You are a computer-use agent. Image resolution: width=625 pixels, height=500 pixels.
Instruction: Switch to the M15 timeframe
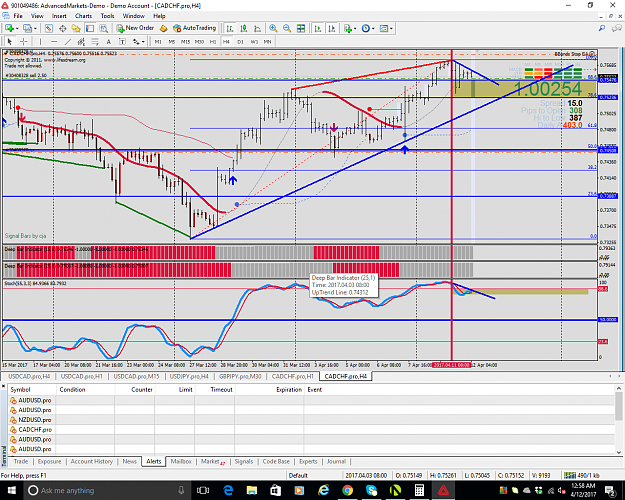point(185,41)
